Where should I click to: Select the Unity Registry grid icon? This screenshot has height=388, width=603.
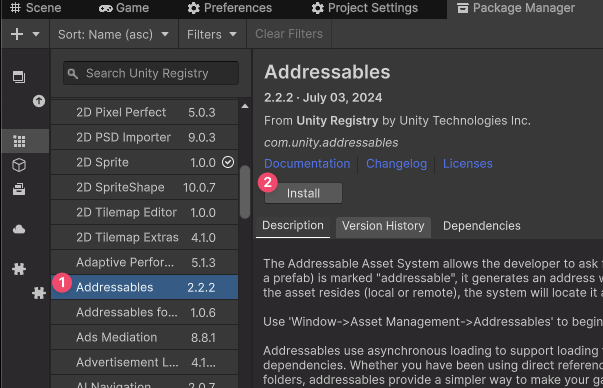click(x=19, y=141)
